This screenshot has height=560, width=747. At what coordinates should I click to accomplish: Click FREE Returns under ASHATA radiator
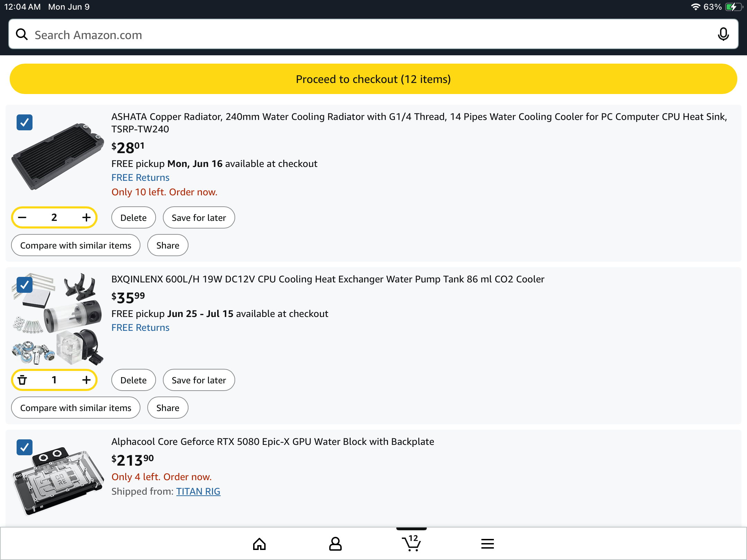tap(140, 177)
